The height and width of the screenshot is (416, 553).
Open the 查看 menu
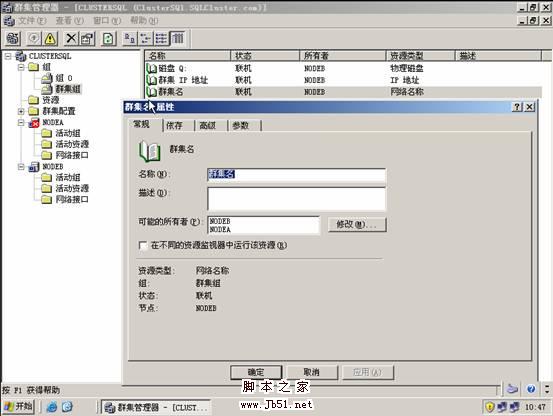click(x=70, y=20)
